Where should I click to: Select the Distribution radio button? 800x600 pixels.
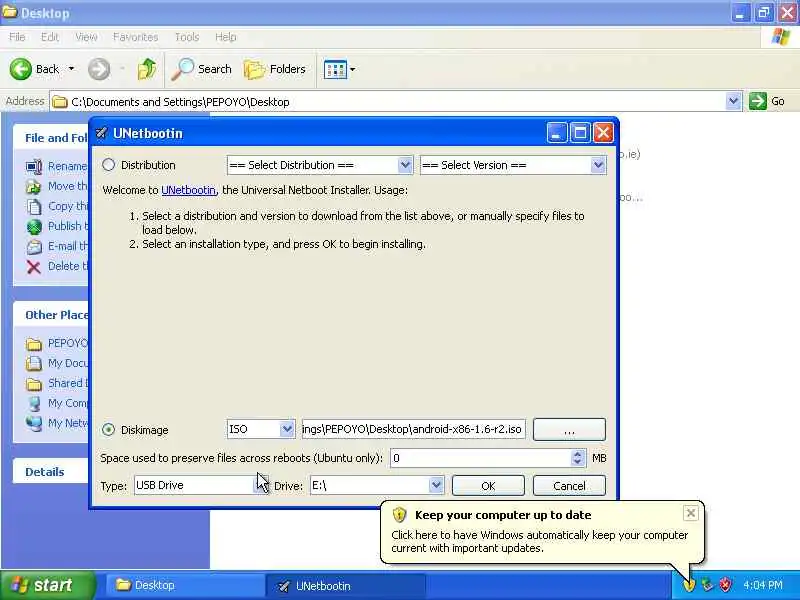(x=108, y=165)
